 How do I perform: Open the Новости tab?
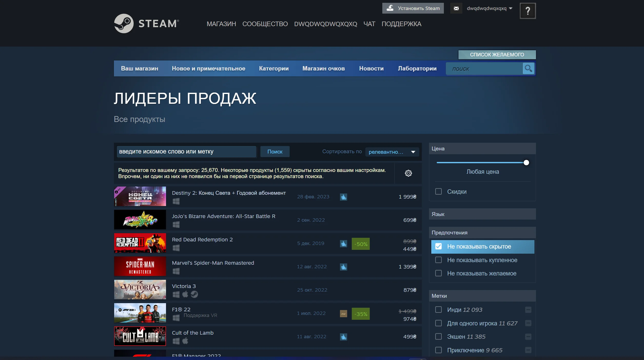[371, 68]
